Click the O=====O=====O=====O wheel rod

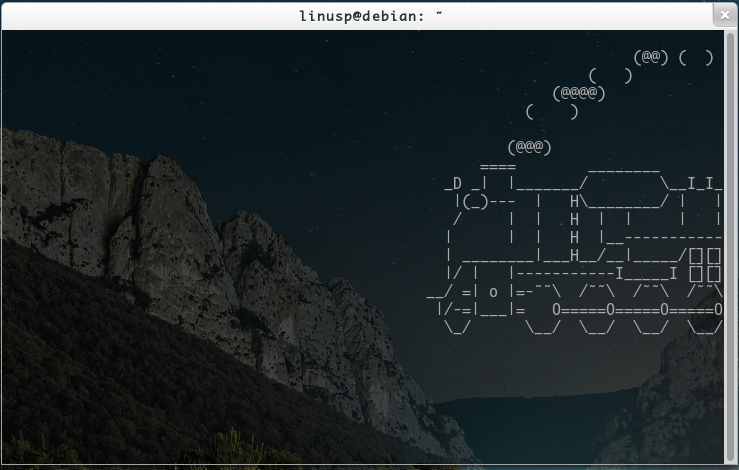[x=637, y=310]
